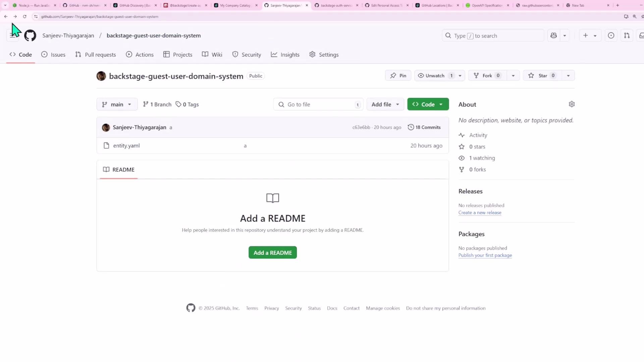
Task: Focus the Go to file field
Action: coord(318,104)
